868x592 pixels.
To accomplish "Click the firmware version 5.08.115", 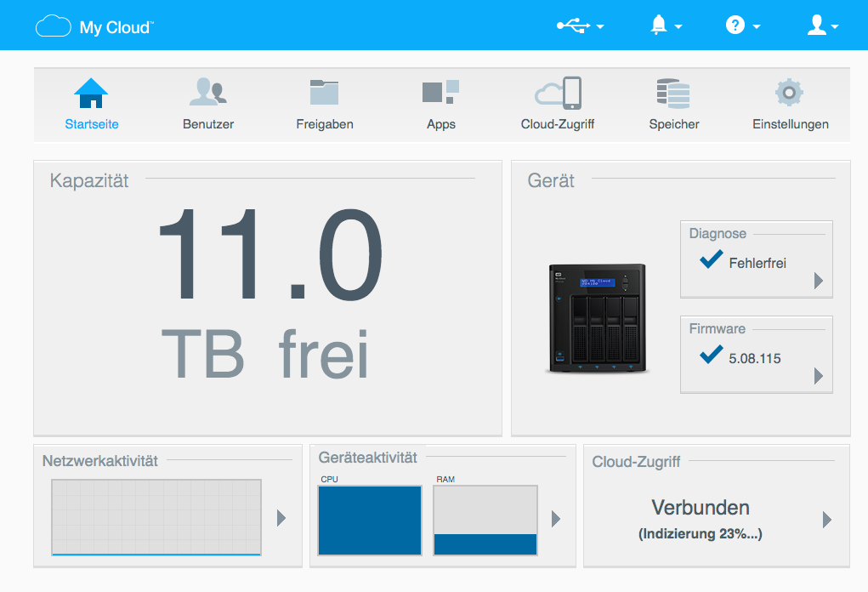I will click(755, 358).
